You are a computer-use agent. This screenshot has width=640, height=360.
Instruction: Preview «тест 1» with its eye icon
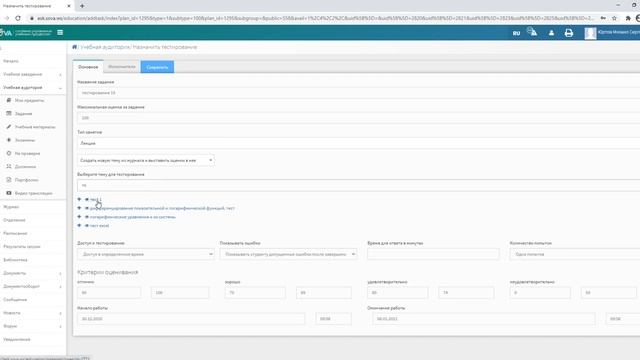(87, 200)
